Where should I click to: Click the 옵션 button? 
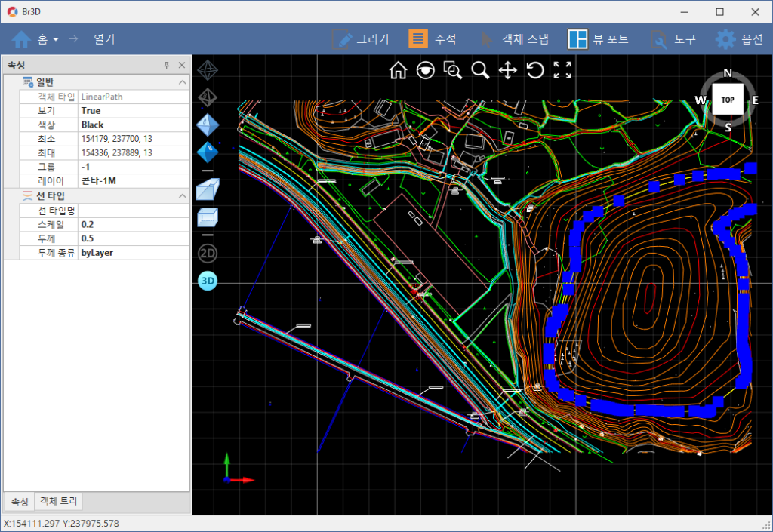pos(739,39)
